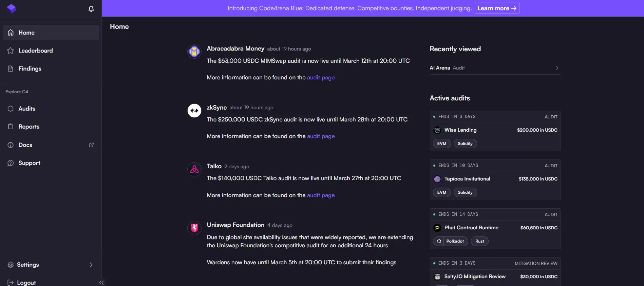The image size is (644, 286).
Task: Click the Uniswap Foundation avatar
Action: [x=194, y=228]
